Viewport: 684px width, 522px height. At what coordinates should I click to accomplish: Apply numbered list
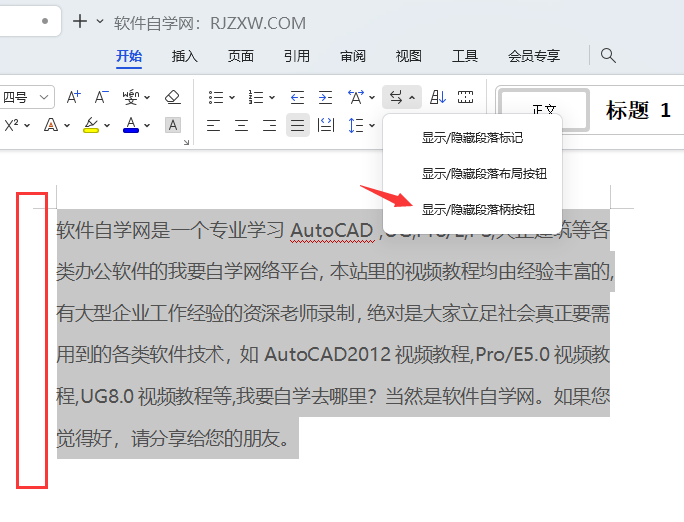pos(256,97)
